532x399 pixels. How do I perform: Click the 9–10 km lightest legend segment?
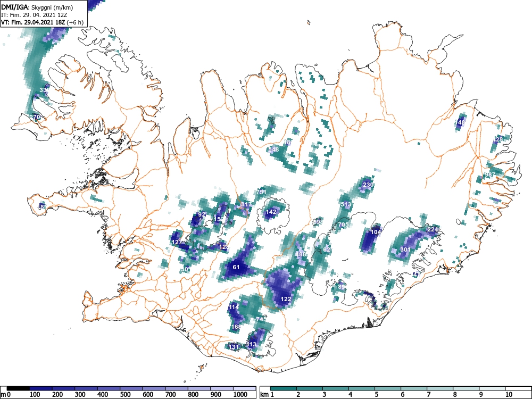pyautogui.click(x=492, y=388)
